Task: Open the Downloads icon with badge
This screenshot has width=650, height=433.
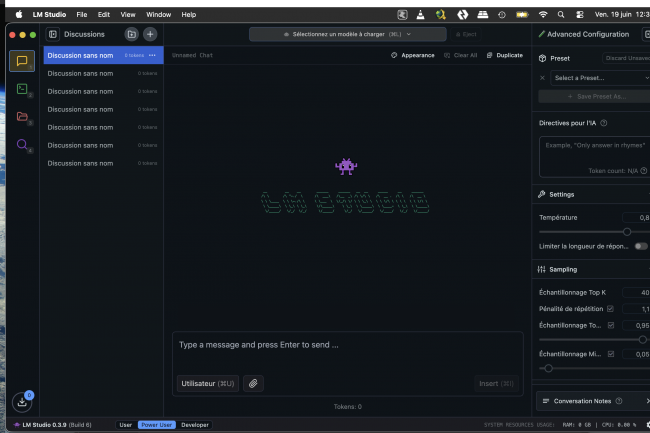Action: [22, 402]
